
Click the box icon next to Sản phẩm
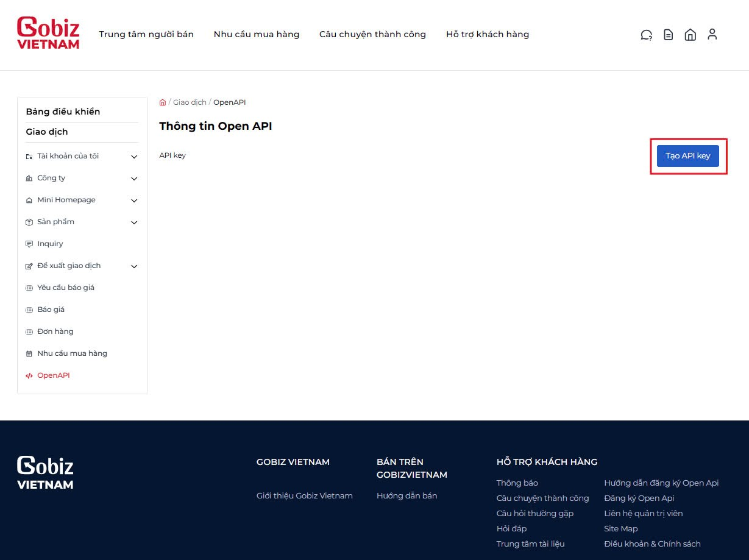[29, 222]
